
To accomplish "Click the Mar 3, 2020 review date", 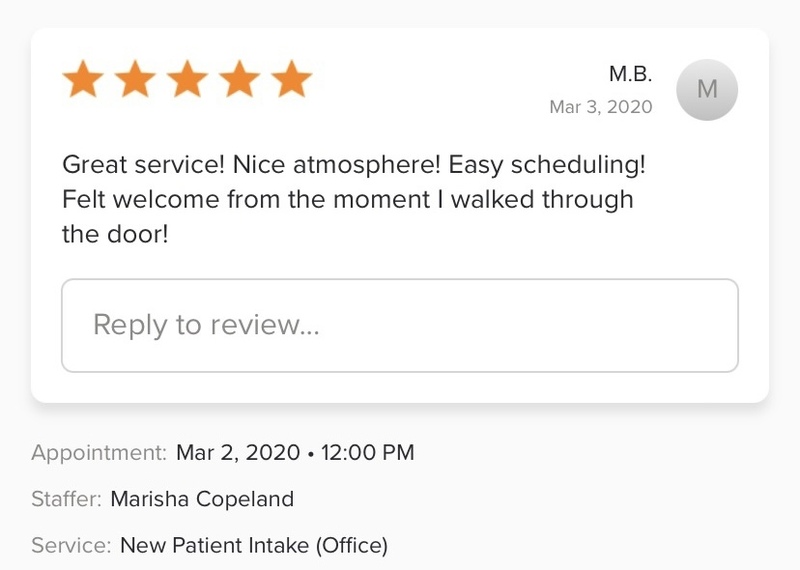I will coord(600,107).
